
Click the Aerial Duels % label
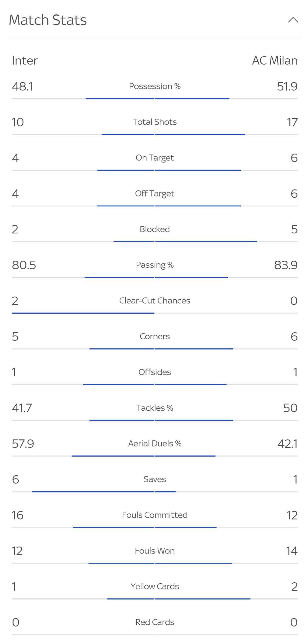click(155, 444)
